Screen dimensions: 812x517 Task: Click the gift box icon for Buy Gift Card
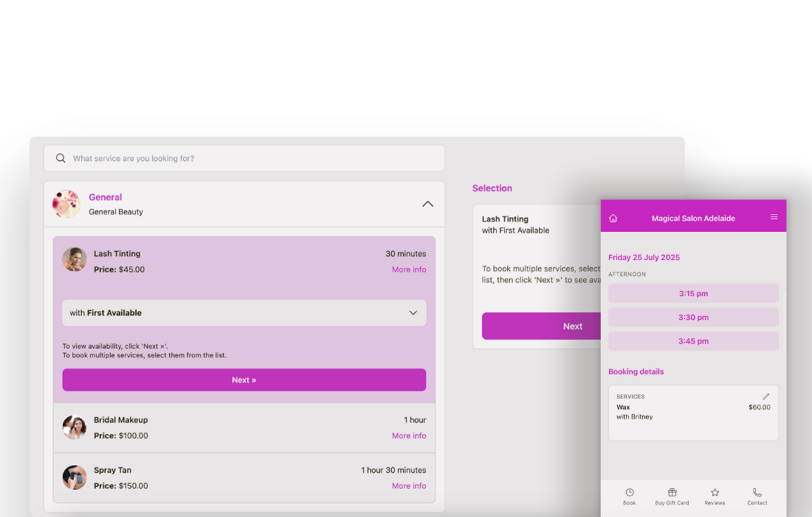pyautogui.click(x=672, y=491)
